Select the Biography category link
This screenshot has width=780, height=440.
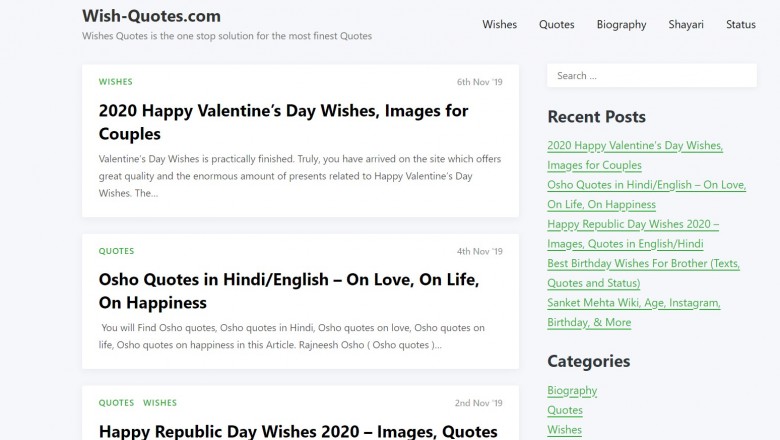(572, 390)
